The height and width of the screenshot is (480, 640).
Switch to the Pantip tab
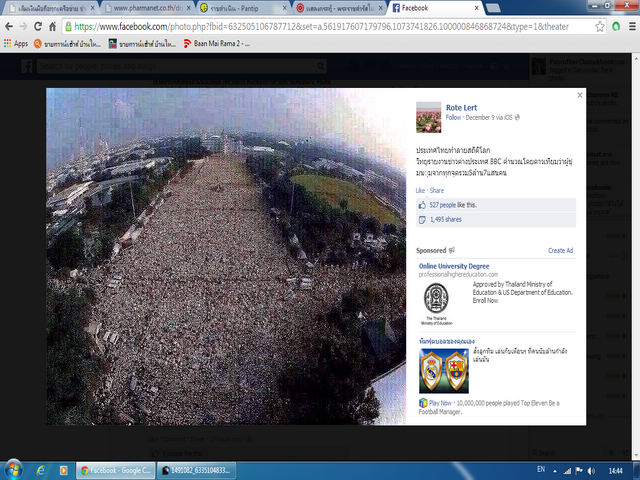(244, 8)
